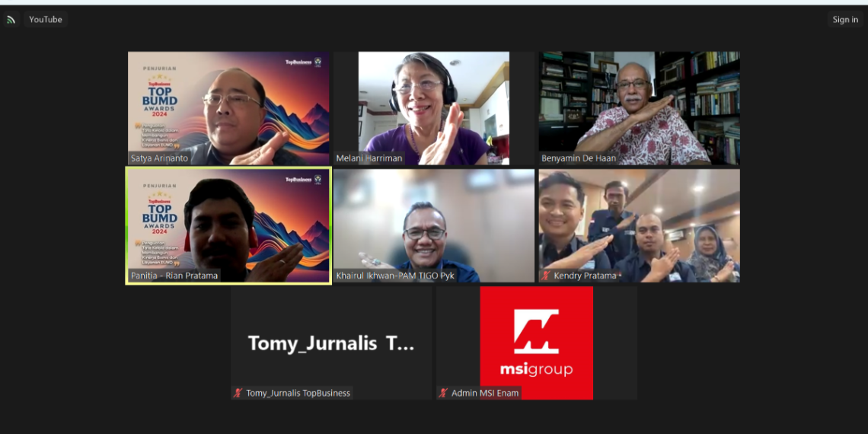Select the Admin MSI Enam msigroup tile

click(x=537, y=343)
